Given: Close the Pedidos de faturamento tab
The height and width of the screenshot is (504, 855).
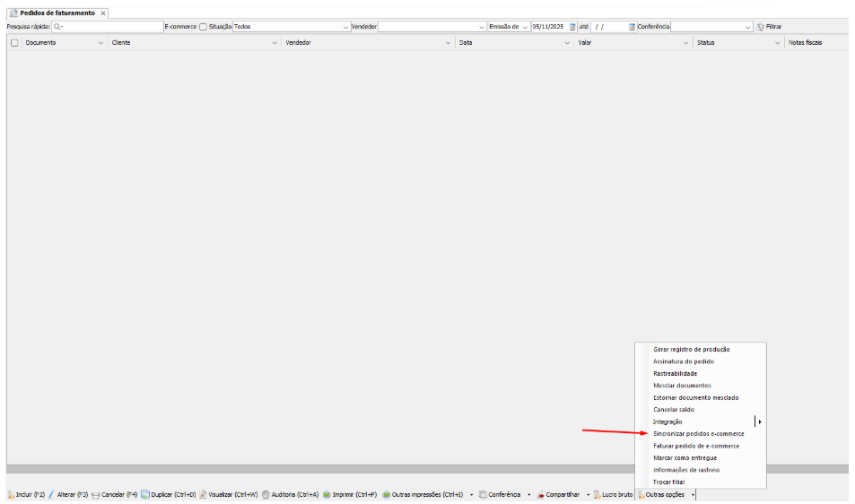Looking at the screenshot, I should 103,13.
